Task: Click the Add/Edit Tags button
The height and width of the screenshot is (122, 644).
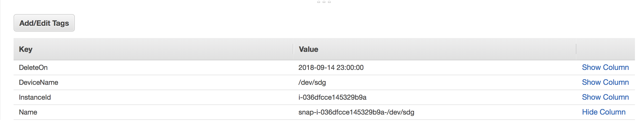Action: [44, 23]
